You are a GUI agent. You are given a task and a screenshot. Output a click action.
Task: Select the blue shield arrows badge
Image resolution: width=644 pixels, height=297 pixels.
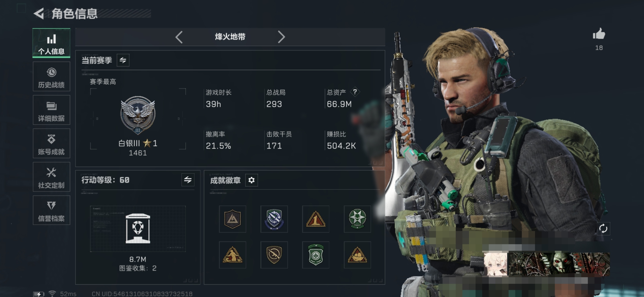[x=274, y=219]
